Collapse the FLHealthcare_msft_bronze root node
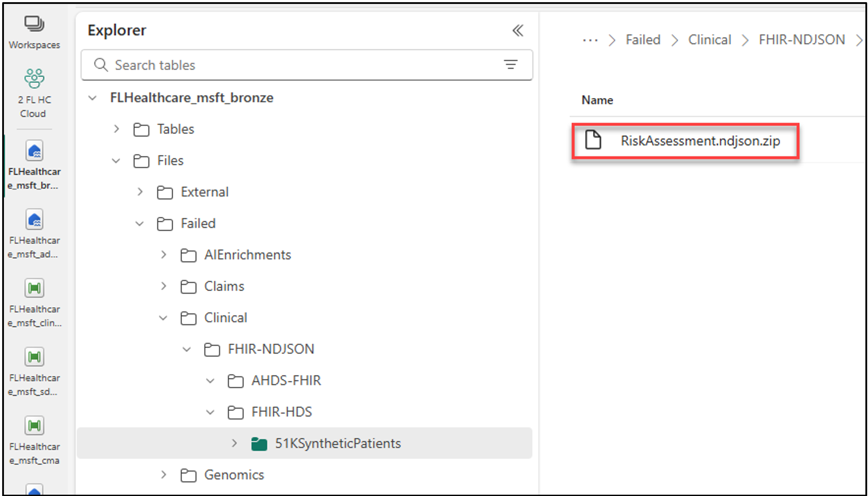The height and width of the screenshot is (496, 868). pyautogui.click(x=92, y=98)
